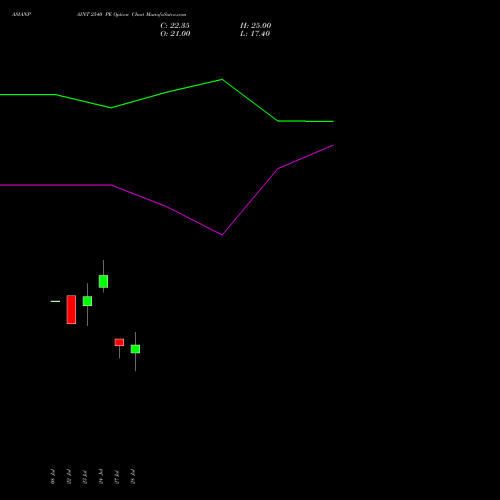Select the low value L: 17.40
Screen dimensions: 500x500
pos(255,34)
